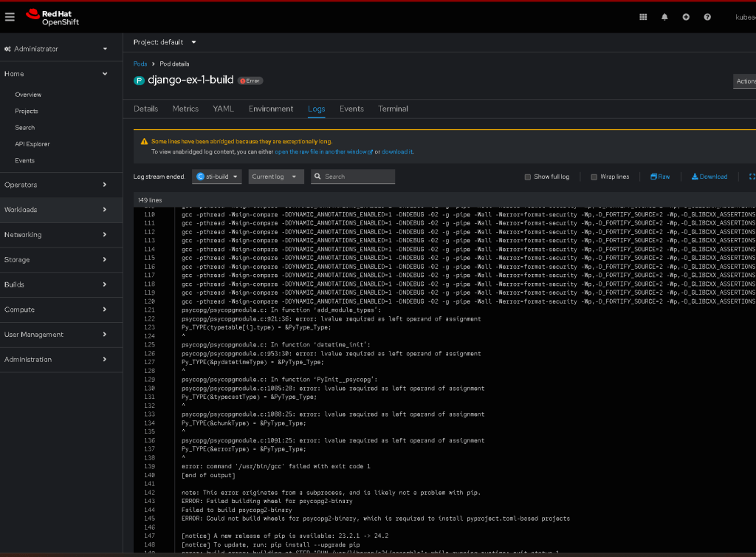Click the Red Hat OpenShift logo

(x=52, y=18)
